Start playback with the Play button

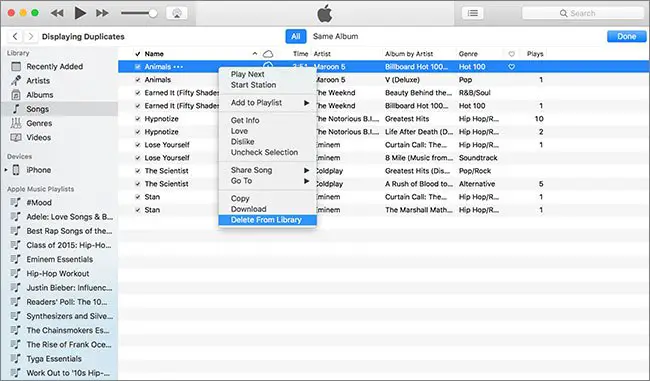80,13
